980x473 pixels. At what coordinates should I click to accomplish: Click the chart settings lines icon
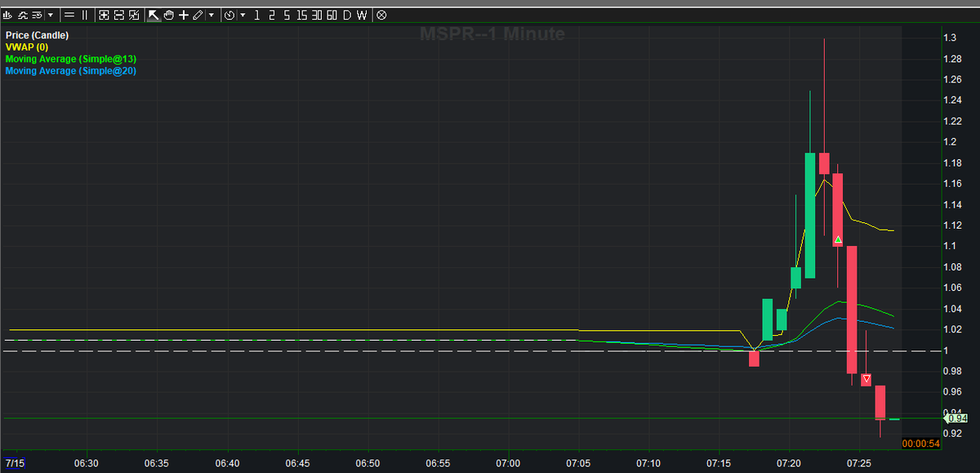point(38,15)
